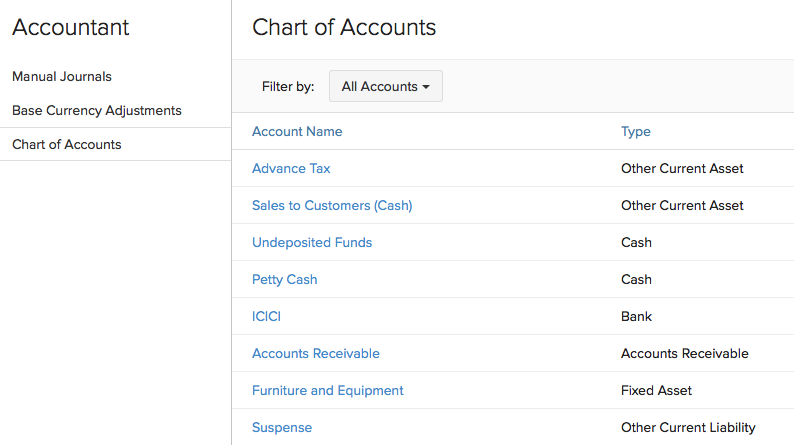Open Manual Journals in the sidebar
Viewport: 794px width, 445px height.
pyautogui.click(x=62, y=77)
